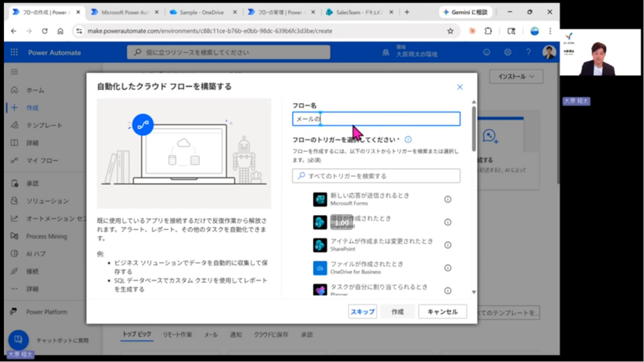
Task: Open the chatbot question button
Action: point(18,339)
